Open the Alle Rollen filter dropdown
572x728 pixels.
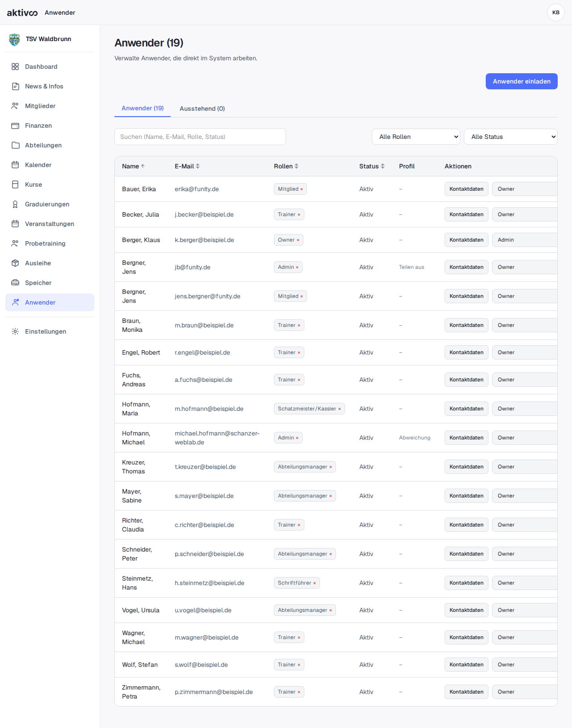click(x=416, y=137)
